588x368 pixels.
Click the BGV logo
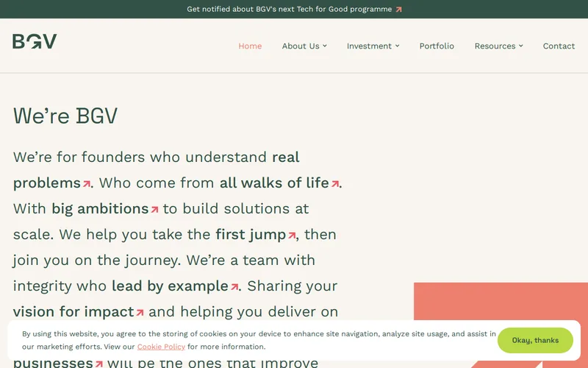(x=35, y=41)
